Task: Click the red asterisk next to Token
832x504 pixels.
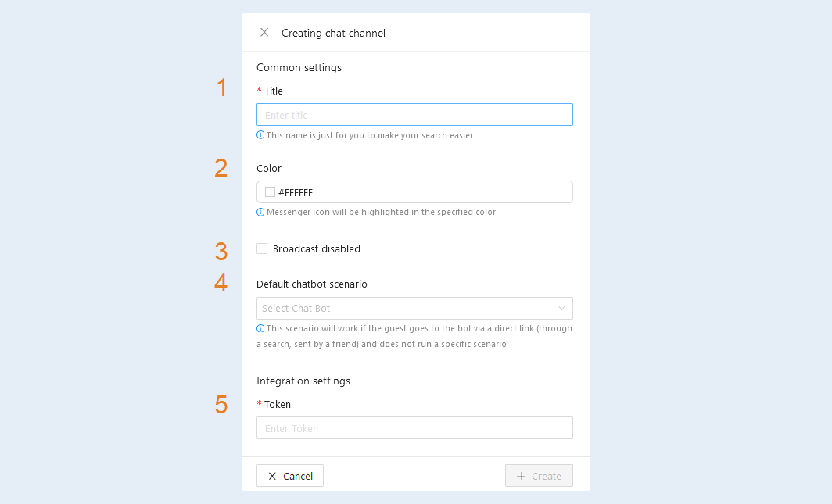Action: 259,404
